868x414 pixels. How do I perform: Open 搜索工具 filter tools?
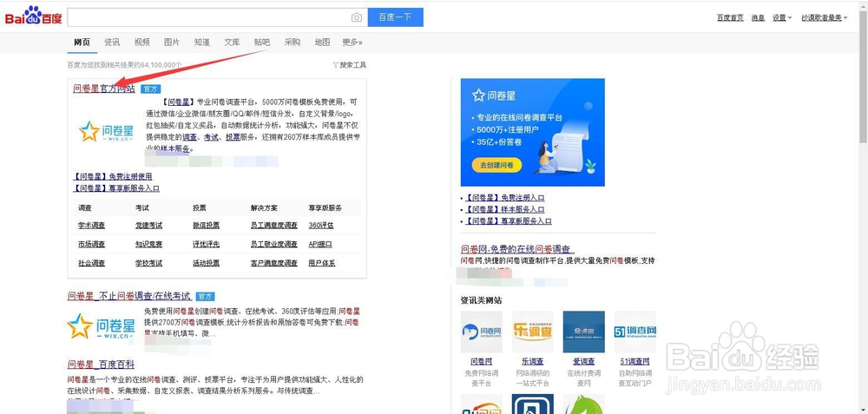click(349, 65)
